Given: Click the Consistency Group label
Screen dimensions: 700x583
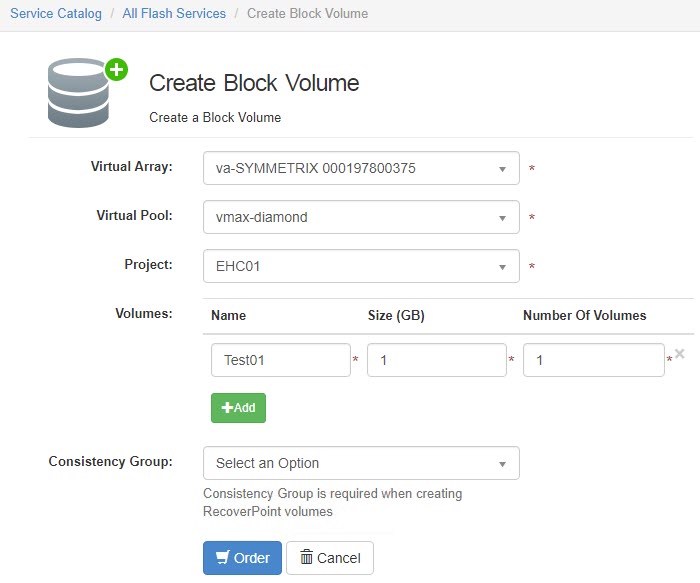Looking at the screenshot, I should click(x=111, y=461).
